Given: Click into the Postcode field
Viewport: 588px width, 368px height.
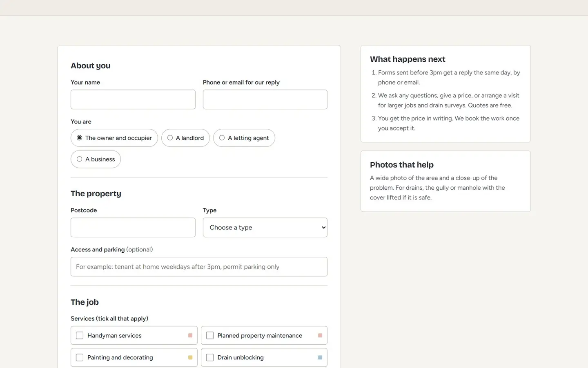Looking at the screenshot, I should click(x=133, y=227).
